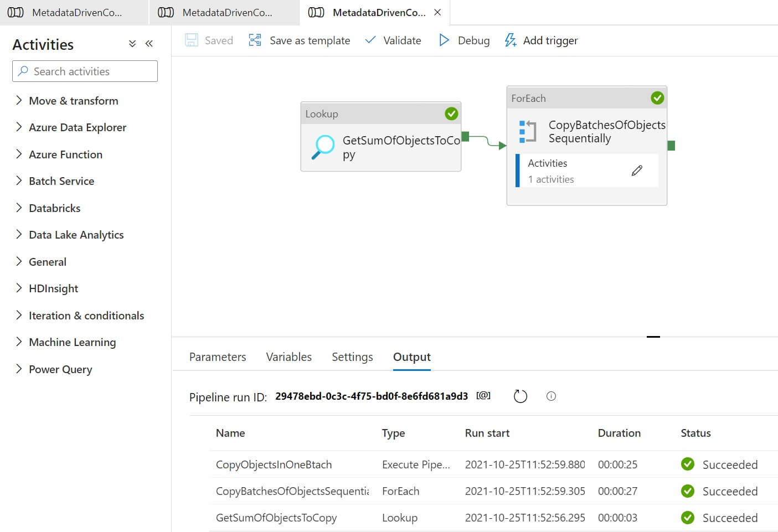Expand all activity categories with the double-down chevron
Viewport: 778px width, 532px height.
pos(132,44)
